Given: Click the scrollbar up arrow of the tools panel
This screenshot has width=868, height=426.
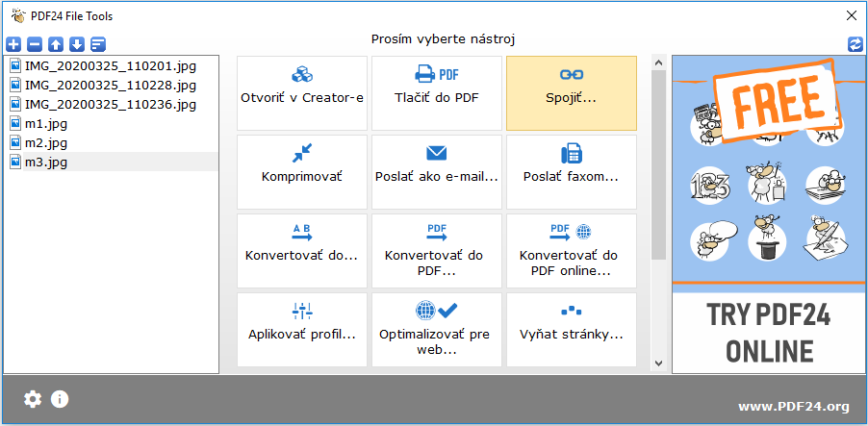Looking at the screenshot, I should tap(659, 62).
